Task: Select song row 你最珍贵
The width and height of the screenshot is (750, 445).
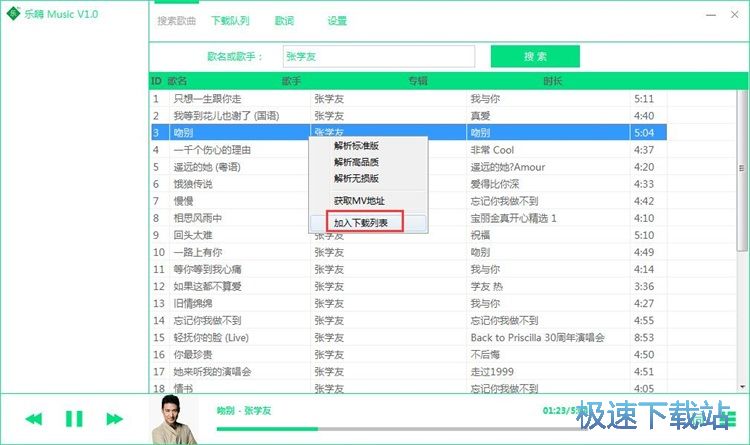Action: point(409,355)
